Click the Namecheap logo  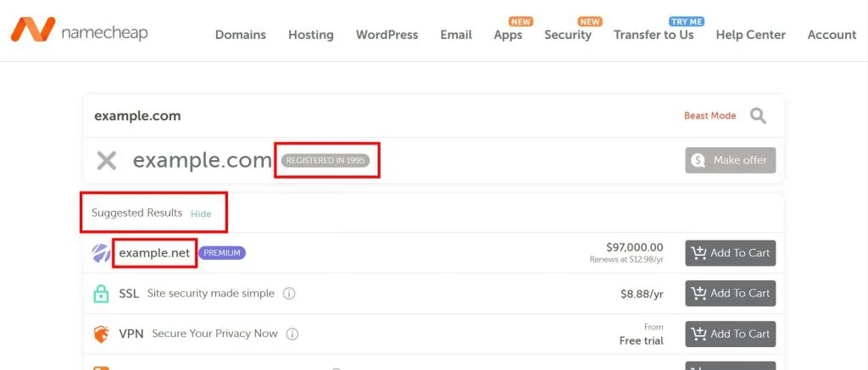[x=79, y=30]
